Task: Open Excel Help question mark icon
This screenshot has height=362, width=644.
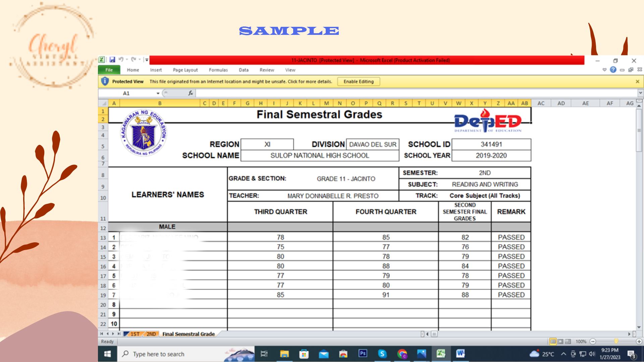Action: pos(613,70)
